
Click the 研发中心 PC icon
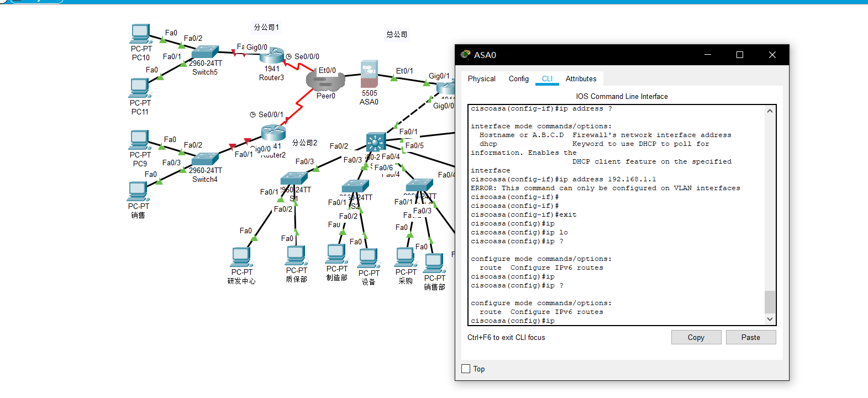(241, 257)
